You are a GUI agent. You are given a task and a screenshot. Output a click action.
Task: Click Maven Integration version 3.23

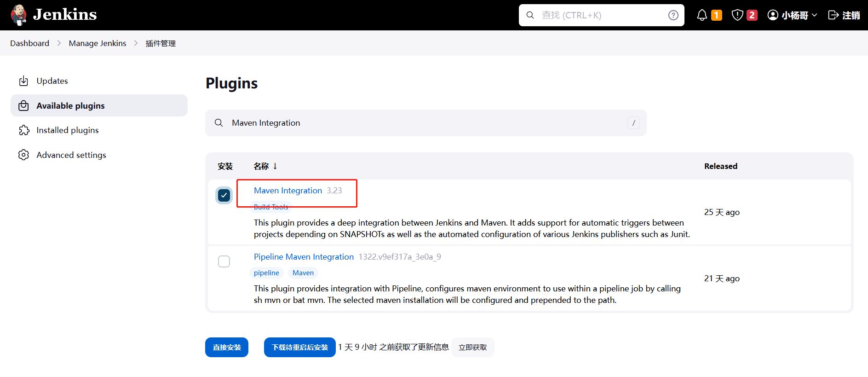(334, 191)
